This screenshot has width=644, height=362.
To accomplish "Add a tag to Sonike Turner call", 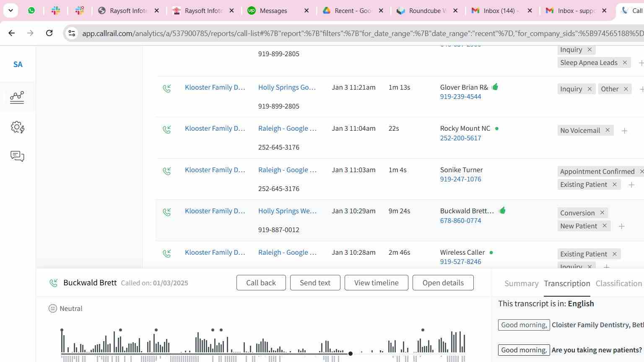I will (x=631, y=185).
